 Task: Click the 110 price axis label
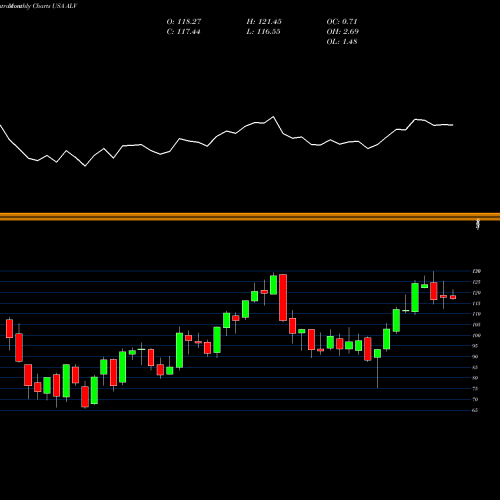(x=476, y=314)
